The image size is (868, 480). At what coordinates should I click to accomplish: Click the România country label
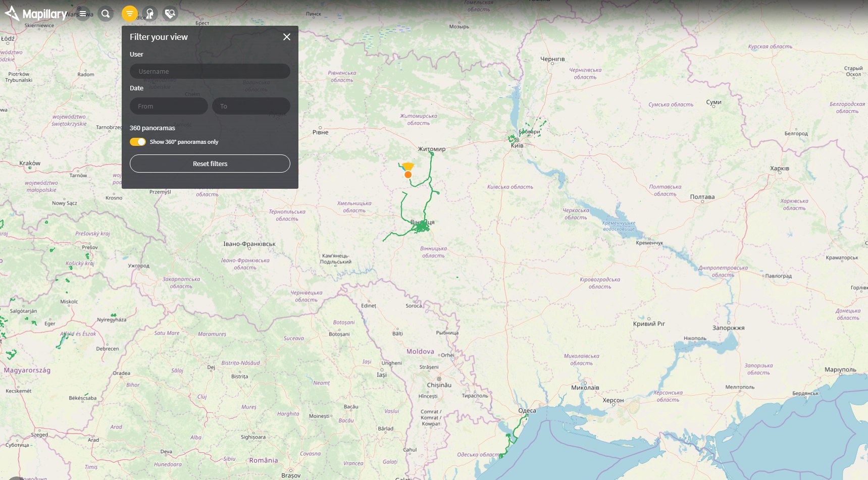[264, 460]
